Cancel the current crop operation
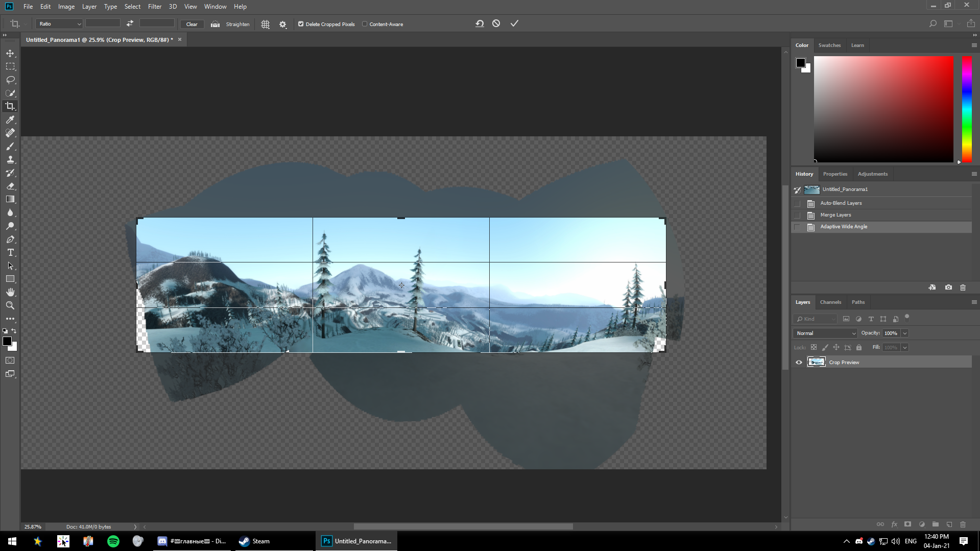980x551 pixels. click(496, 23)
